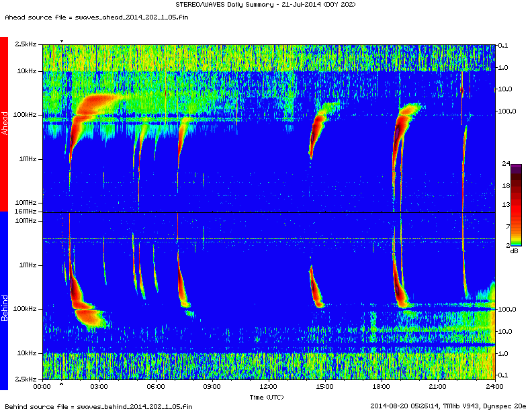
Task: Click the 'dB' unit label under color scale
Action: (515, 251)
